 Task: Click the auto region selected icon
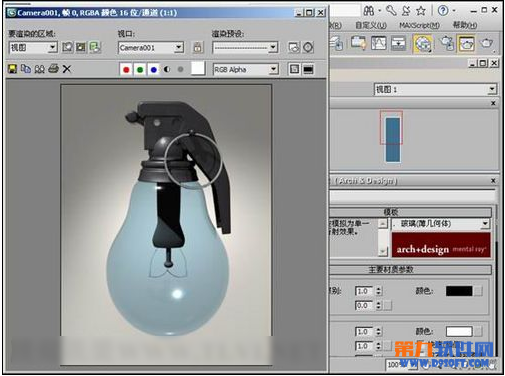[81, 47]
